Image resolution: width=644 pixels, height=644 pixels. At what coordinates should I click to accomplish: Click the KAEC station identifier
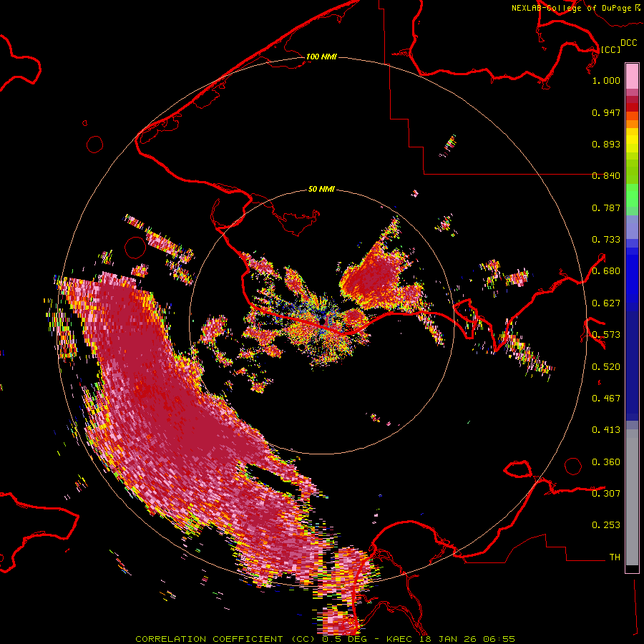click(x=401, y=639)
